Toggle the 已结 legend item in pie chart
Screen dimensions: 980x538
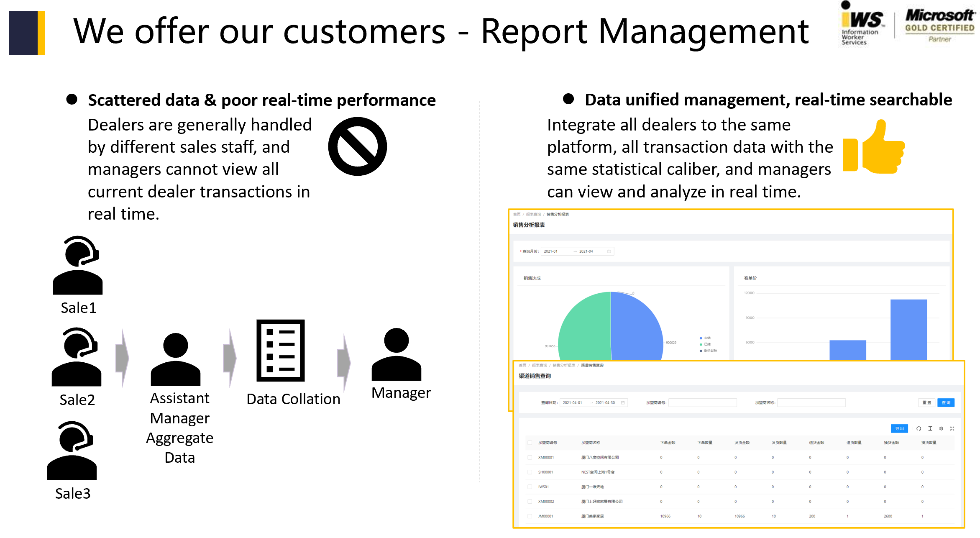[705, 344]
